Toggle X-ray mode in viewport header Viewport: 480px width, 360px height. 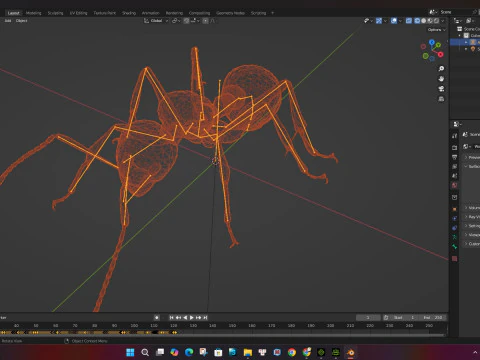pyautogui.click(x=409, y=21)
